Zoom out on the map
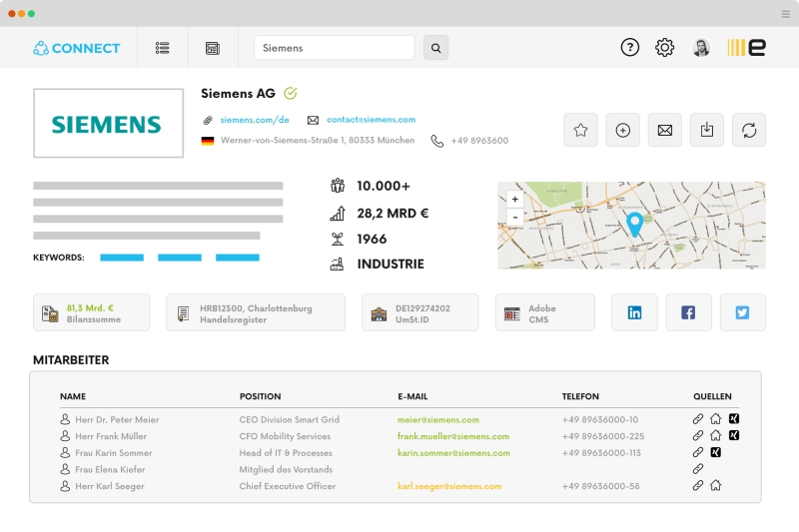 tap(515, 217)
